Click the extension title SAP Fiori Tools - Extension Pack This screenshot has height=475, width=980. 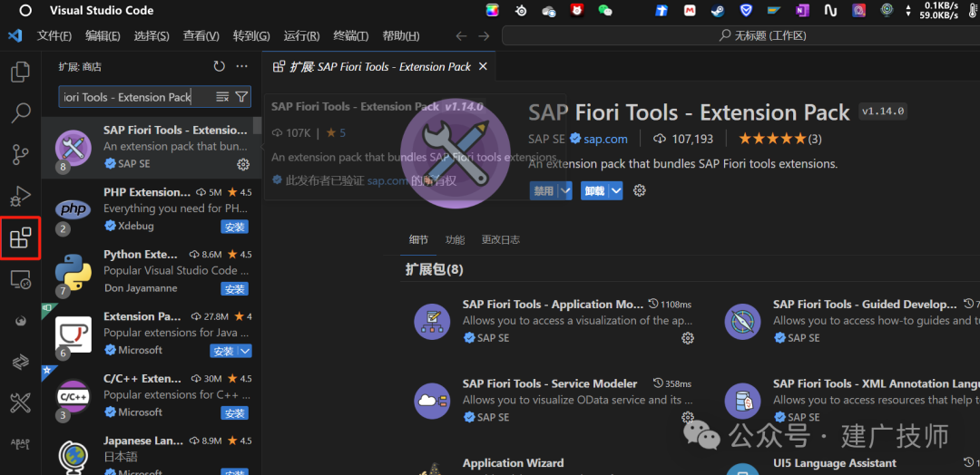click(x=690, y=113)
